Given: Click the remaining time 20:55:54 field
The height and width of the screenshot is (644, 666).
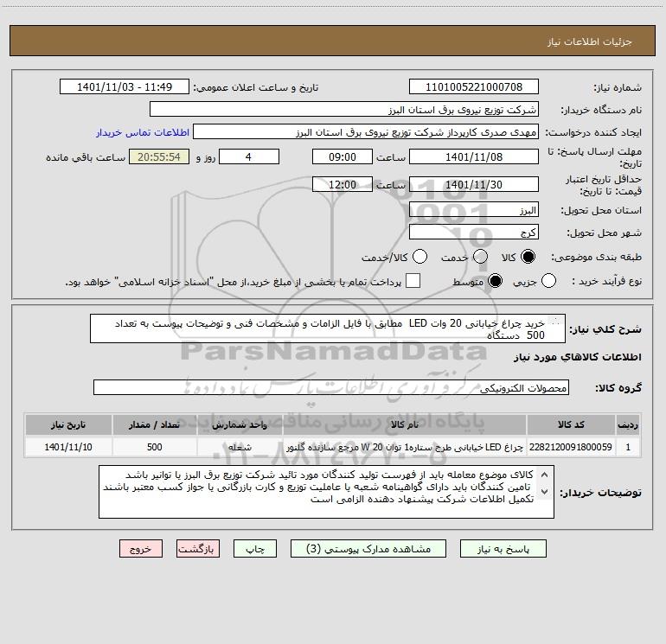Looking at the screenshot, I should tap(159, 157).
